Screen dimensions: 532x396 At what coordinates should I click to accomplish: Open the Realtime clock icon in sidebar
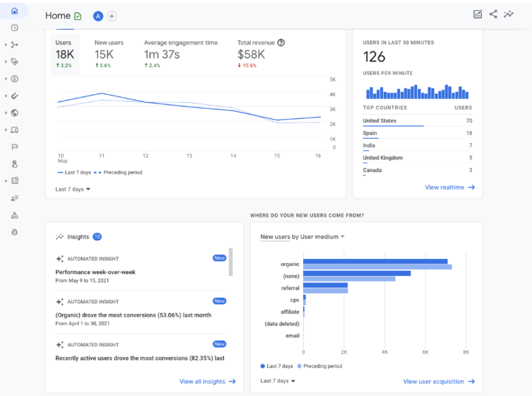tap(14, 28)
